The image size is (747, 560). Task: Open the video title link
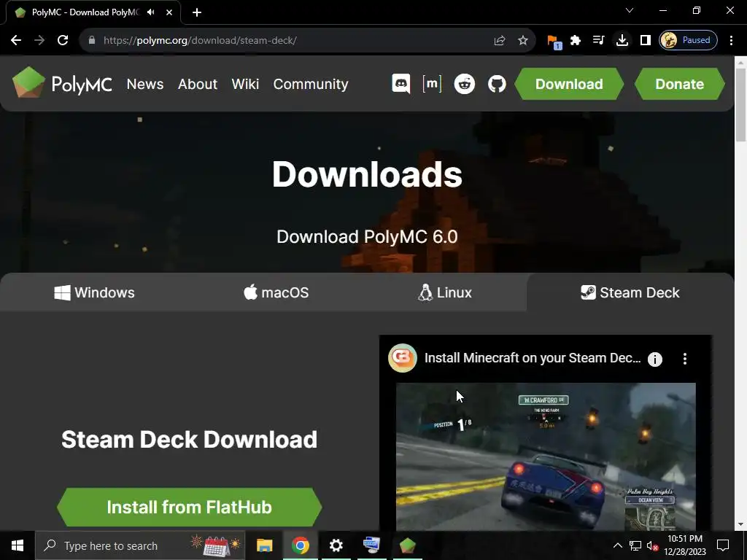(x=532, y=358)
